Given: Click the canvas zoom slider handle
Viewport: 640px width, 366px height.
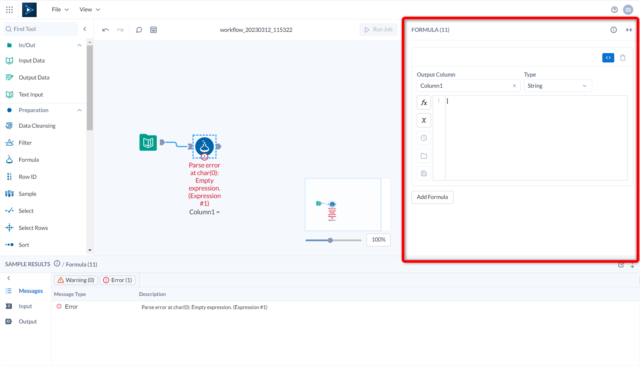Looking at the screenshot, I should [x=330, y=240].
